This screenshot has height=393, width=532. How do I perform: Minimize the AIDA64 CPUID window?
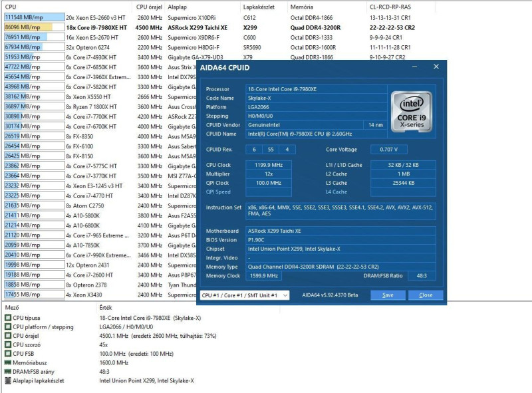[x=414, y=67]
